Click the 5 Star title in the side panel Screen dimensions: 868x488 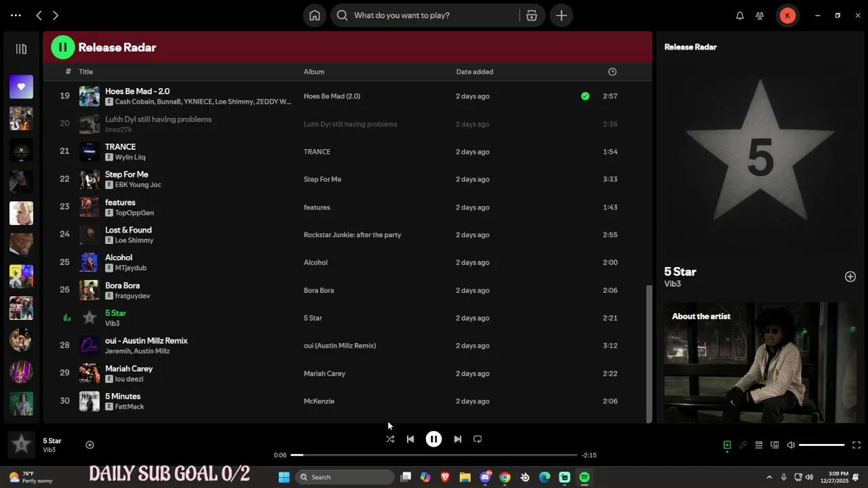click(680, 272)
